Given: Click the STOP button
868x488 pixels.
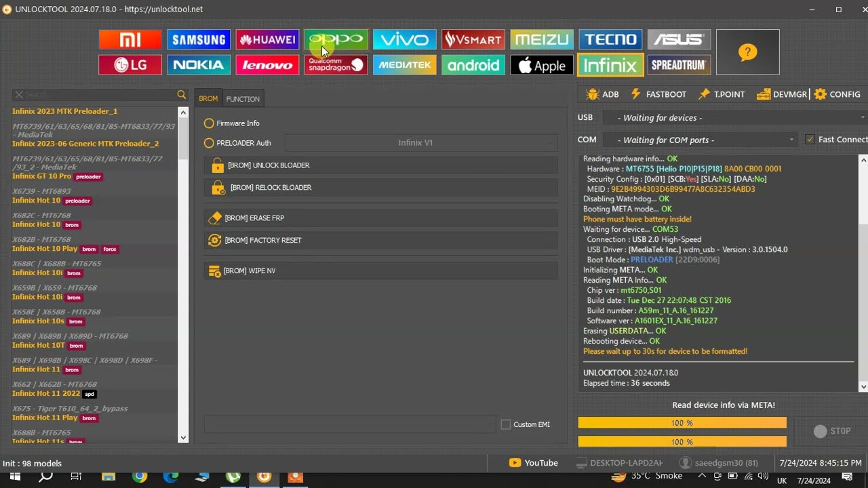Looking at the screenshot, I should point(833,431).
